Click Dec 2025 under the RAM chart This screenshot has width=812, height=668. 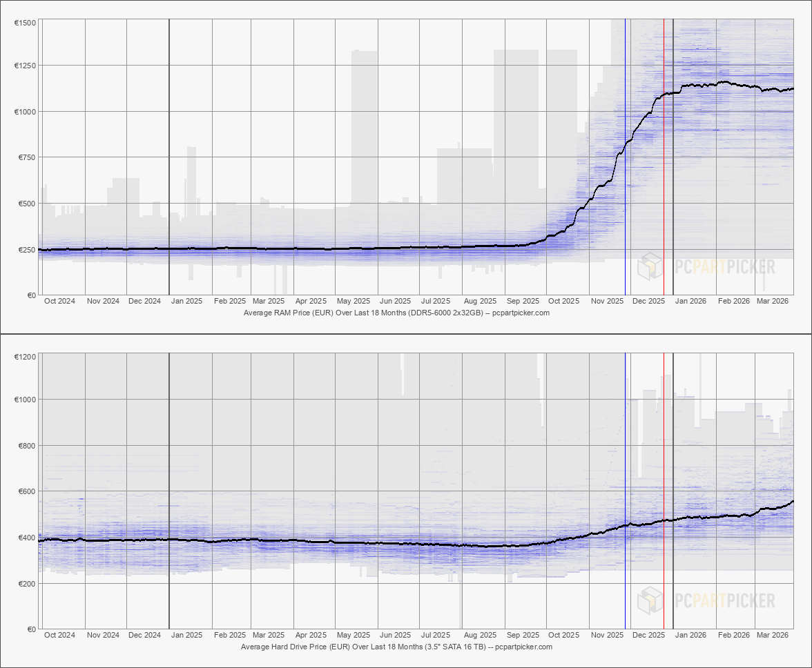[x=648, y=301]
